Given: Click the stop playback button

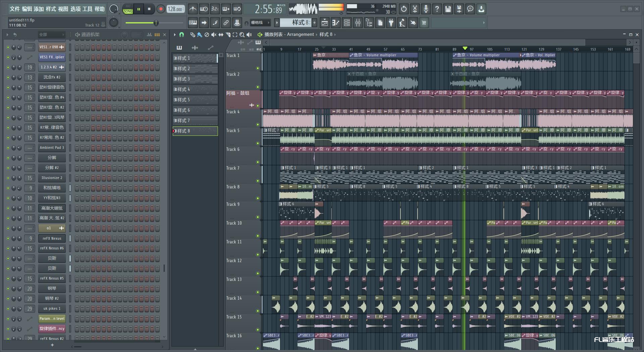Looking at the screenshot, I should 149,9.
